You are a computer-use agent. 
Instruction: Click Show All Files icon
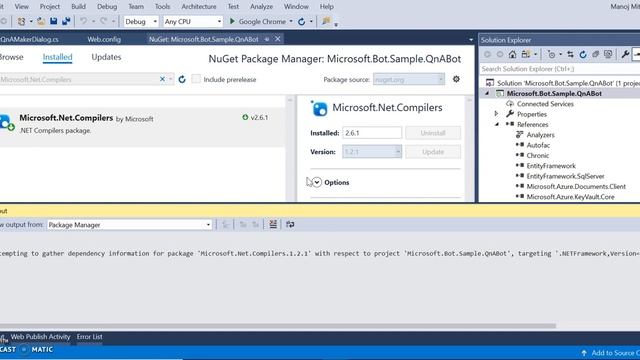click(x=608, y=54)
